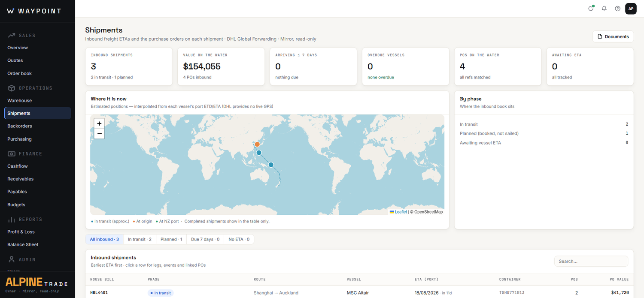Click the In transit row in By phase

pyautogui.click(x=544, y=124)
